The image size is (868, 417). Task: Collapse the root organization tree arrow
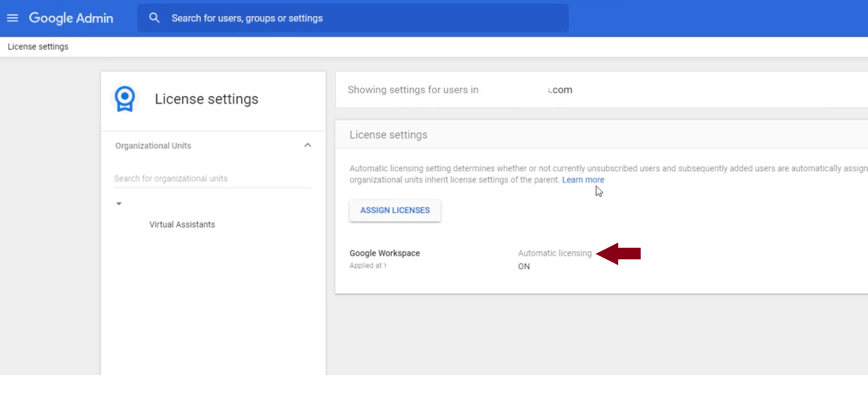[x=118, y=204]
